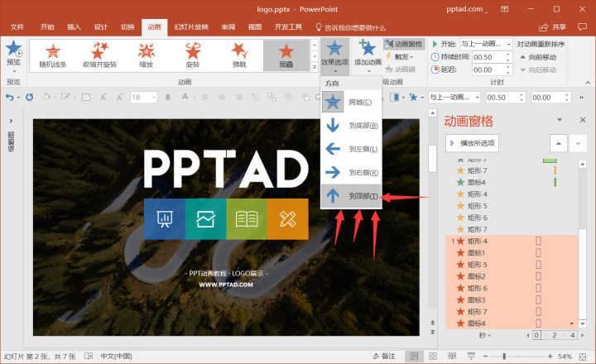The height and width of the screenshot is (364, 596).
Task: Click the lightbulb tell-me search icon
Action: (x=319, y=27)
